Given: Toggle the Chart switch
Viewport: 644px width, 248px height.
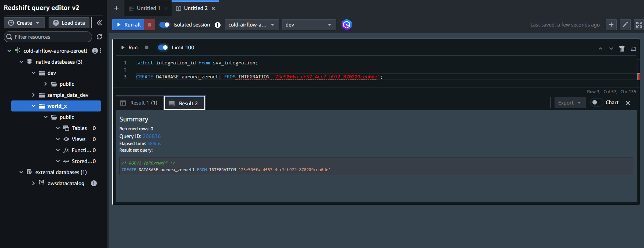Looking at the screenshot, I should pyautogui.click(x=597, y=102).
